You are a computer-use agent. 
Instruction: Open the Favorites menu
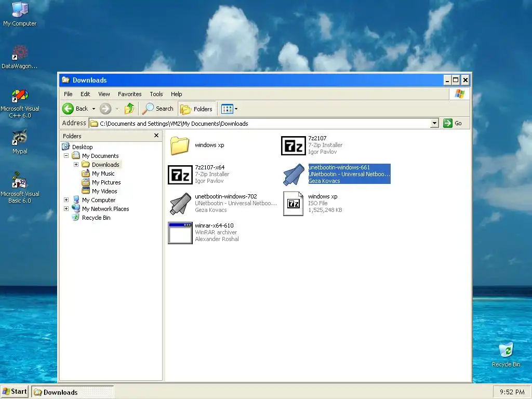coord(129,94)
